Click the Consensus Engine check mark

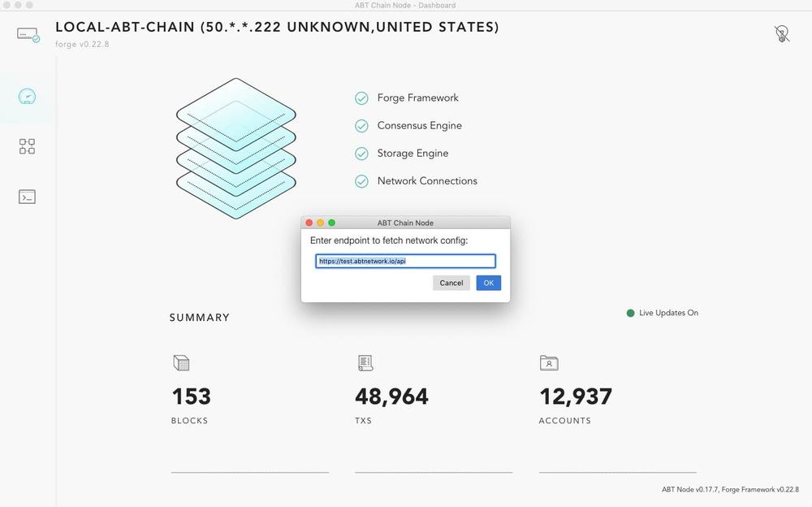tap(361, 126)
